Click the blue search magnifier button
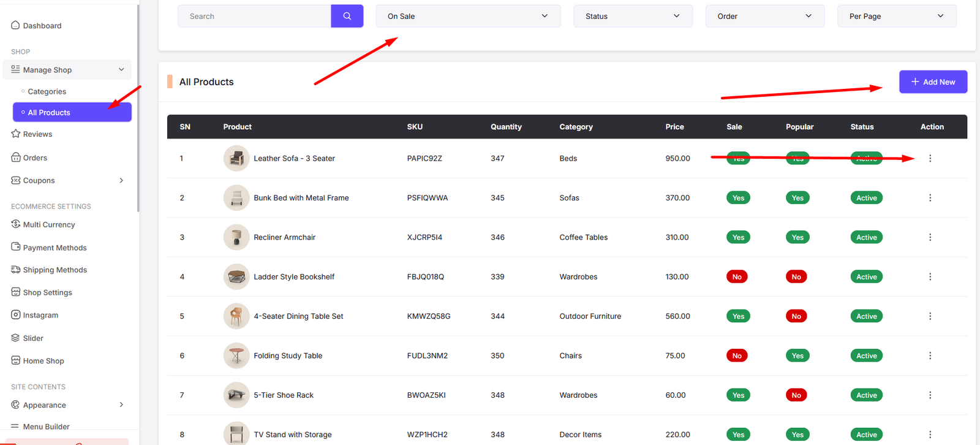980x445 pixels. (x=347, y=16)
